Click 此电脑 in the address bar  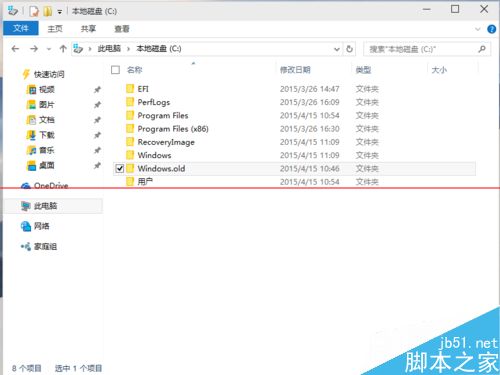pyautogui.click(x=109, y=49)
